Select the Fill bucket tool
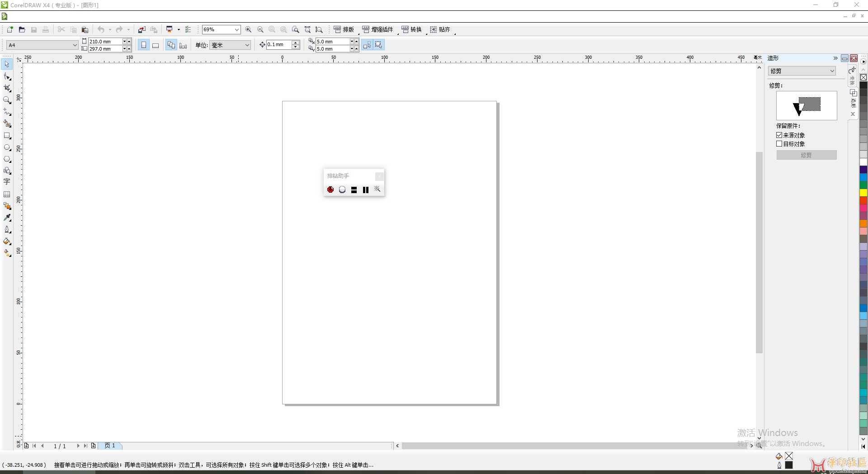Screen dimensions: 868x474 coord(7,241)
